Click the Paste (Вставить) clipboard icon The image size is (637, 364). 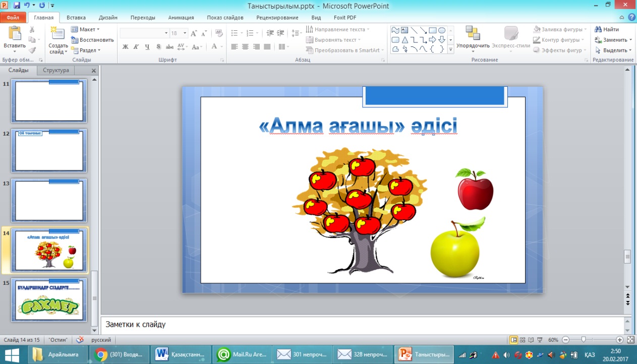[14, 34]
